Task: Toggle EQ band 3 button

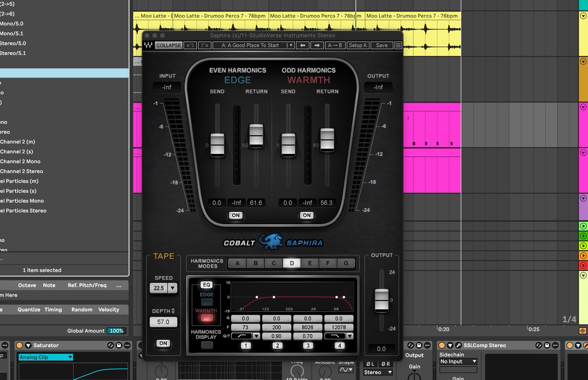Action: [308, 345]
